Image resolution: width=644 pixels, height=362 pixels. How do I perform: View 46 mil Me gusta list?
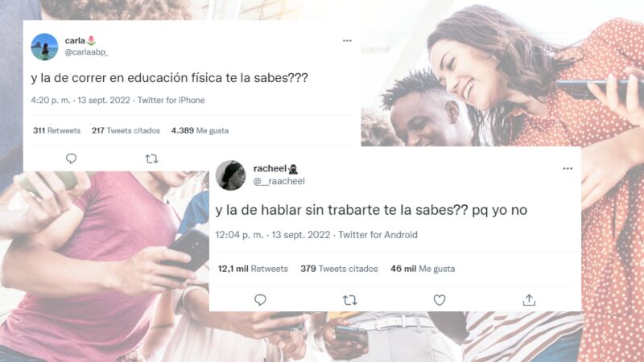coord(423,269)
